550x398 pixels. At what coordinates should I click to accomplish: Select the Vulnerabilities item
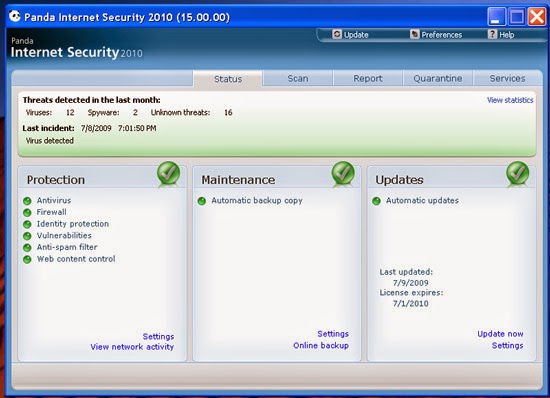[64, 235]
